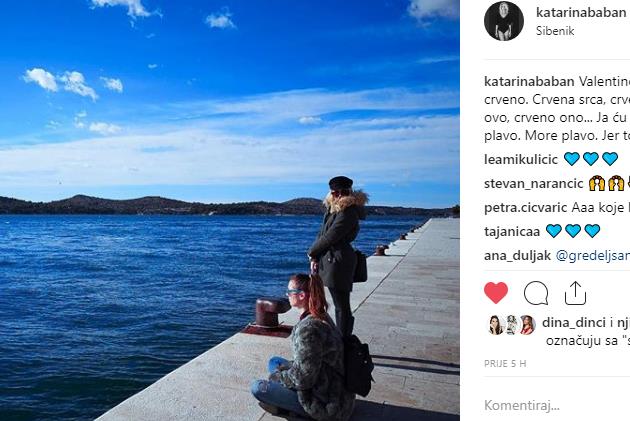
Task: Open stevan_narancic commenter profile
Action: [533, 184]
